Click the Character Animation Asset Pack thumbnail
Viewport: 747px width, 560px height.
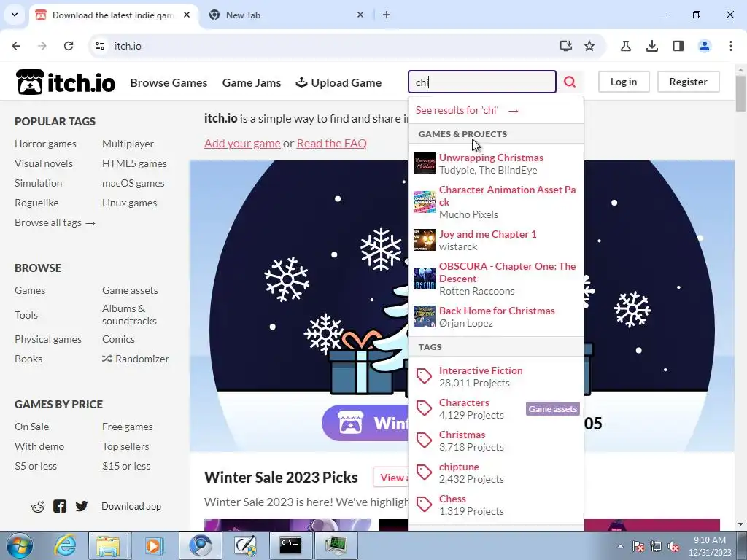tap(424, 202)
